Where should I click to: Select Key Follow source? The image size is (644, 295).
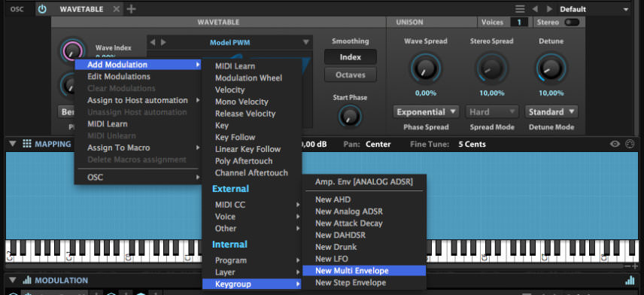click(252, 137)
